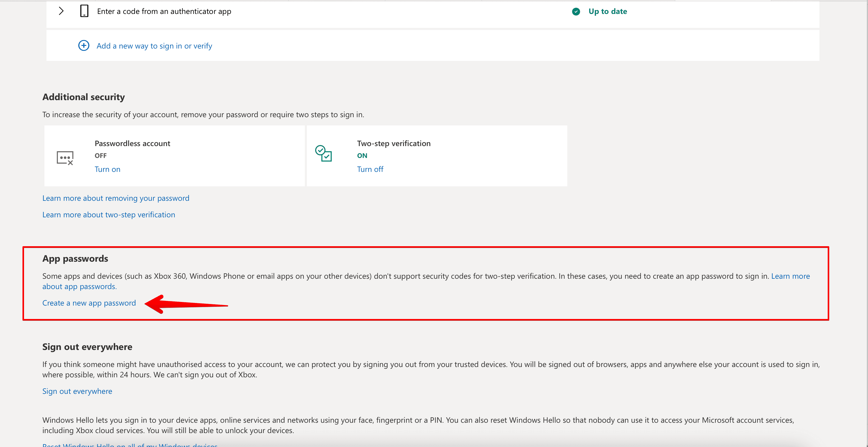Click the 'Up to date' status label
The image size is (868, 447).
pyautogui.click(x=608, y=11)
